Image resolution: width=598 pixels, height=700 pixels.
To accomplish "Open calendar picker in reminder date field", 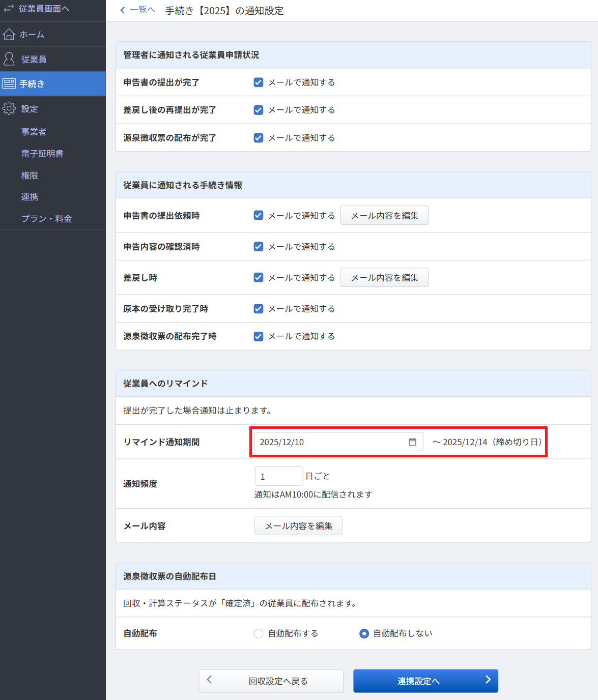I will point(412,442).
